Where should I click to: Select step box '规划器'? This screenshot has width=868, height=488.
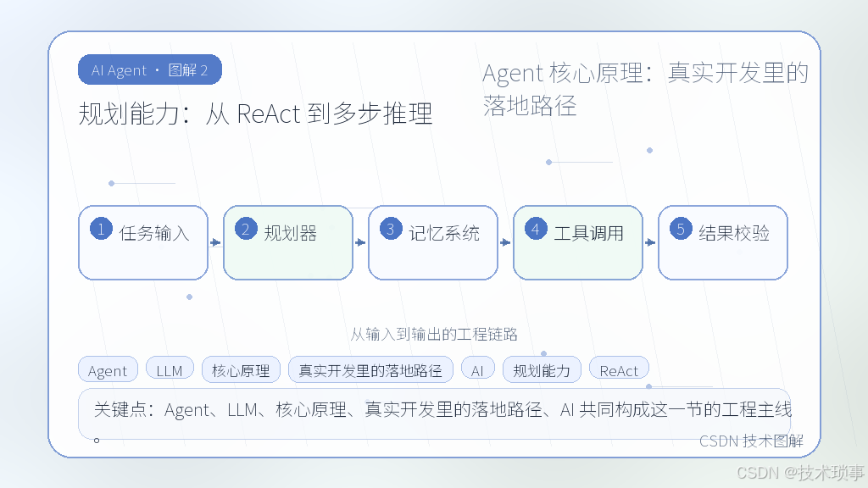[288, 242]
